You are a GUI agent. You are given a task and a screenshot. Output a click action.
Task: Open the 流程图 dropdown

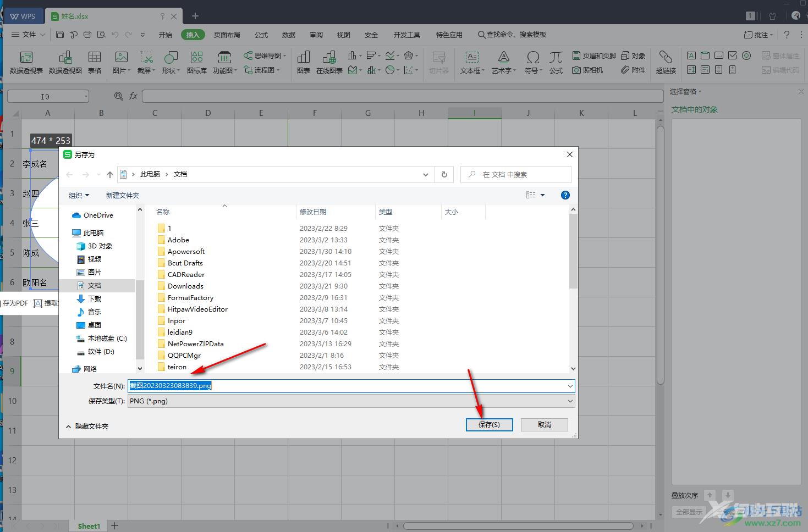(x=262, y=70)
